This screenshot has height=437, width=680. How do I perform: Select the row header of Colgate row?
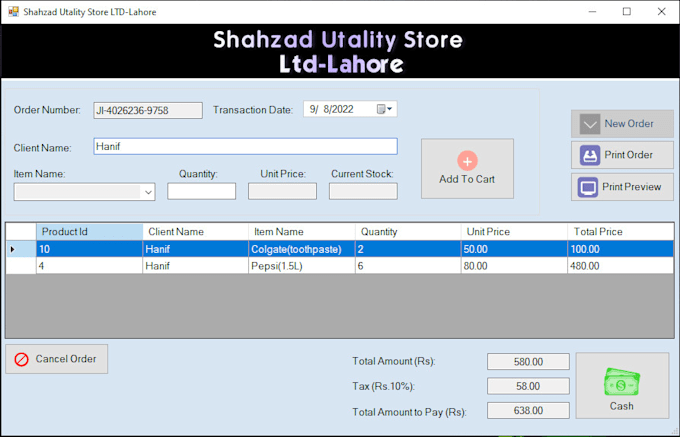click(x=21, y=249)
